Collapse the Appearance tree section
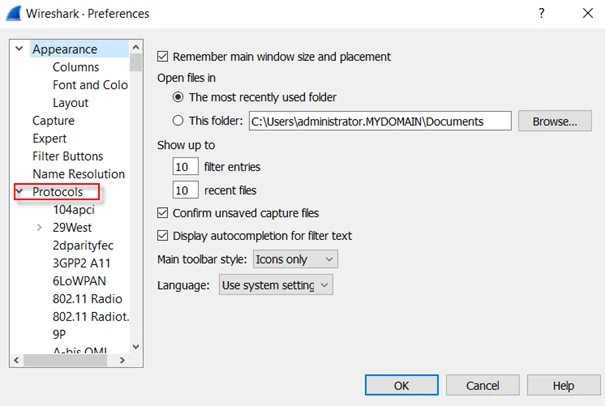 pos(19,49)
